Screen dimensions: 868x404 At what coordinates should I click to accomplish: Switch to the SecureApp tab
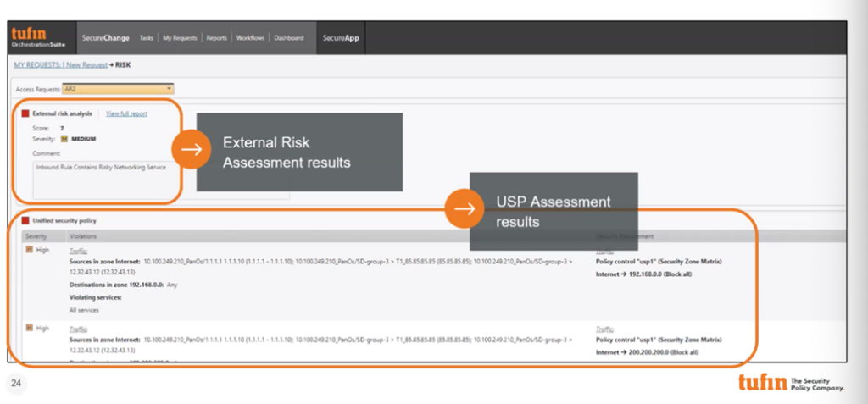pyautogui.click(x=341, y=38)
